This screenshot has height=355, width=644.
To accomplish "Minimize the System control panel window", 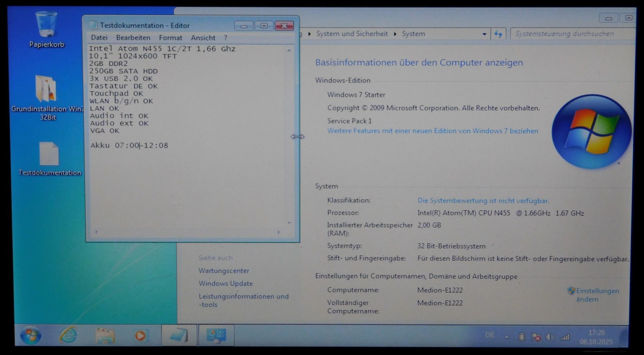I will 609,18.
